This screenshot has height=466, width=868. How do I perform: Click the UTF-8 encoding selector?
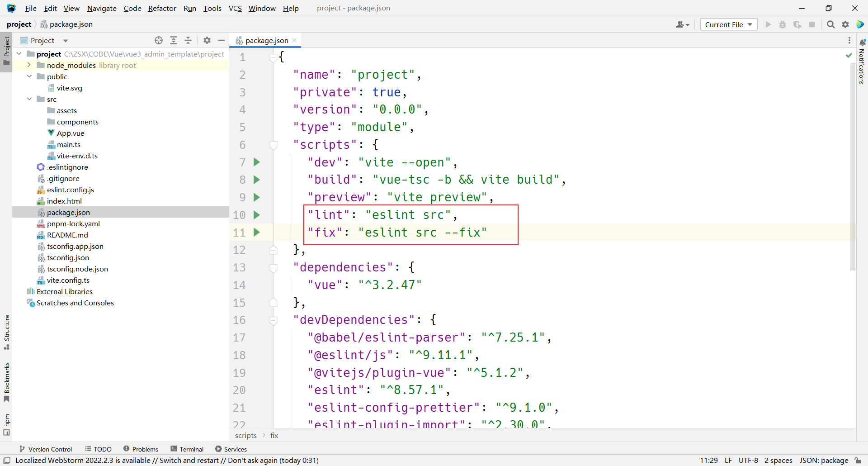748,460
